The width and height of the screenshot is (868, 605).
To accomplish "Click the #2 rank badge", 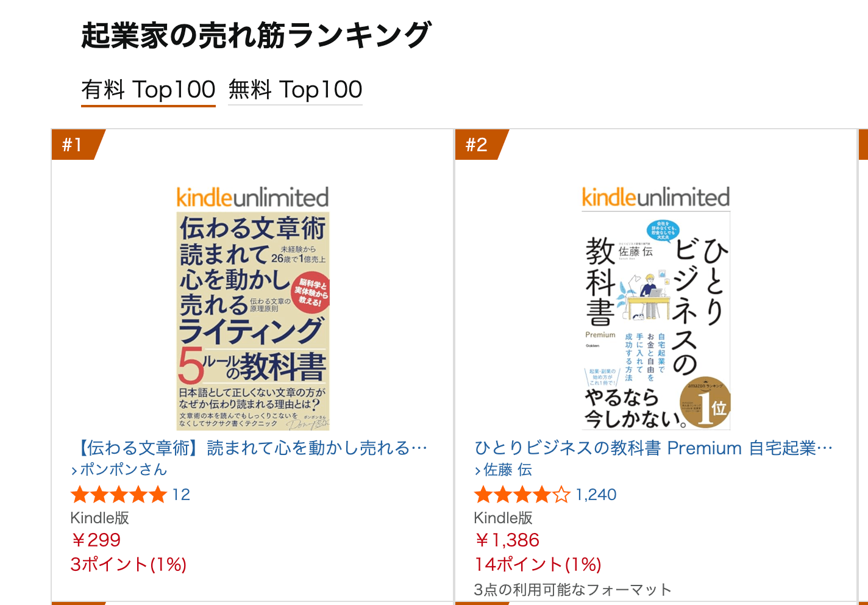I will 476,145.
